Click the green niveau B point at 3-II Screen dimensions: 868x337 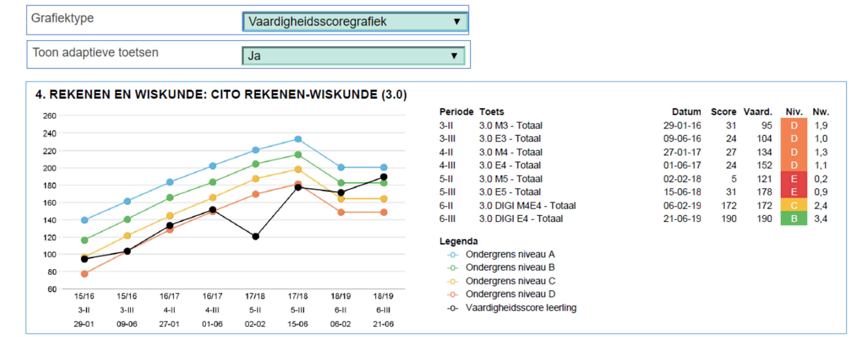(85, 240)
